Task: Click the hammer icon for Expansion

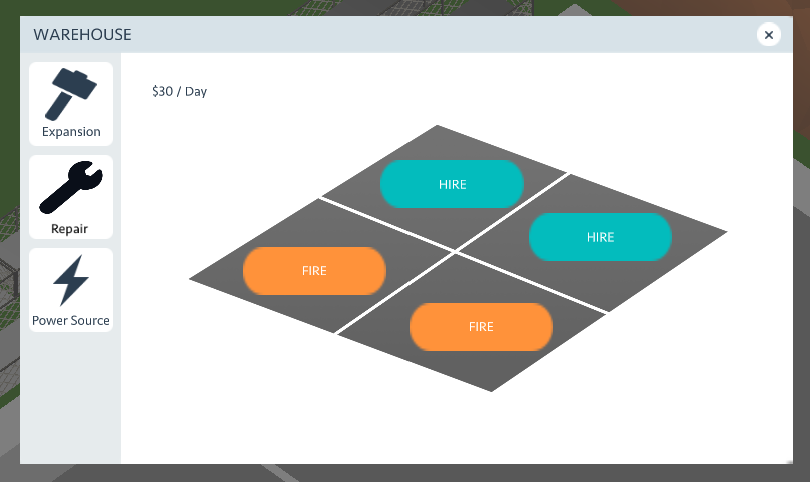Action: (x=71, y=93)
